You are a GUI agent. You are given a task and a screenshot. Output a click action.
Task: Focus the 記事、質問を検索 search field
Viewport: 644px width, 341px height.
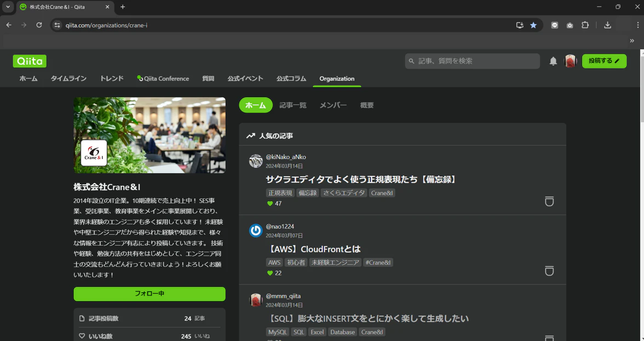click(x=472, y=61)
